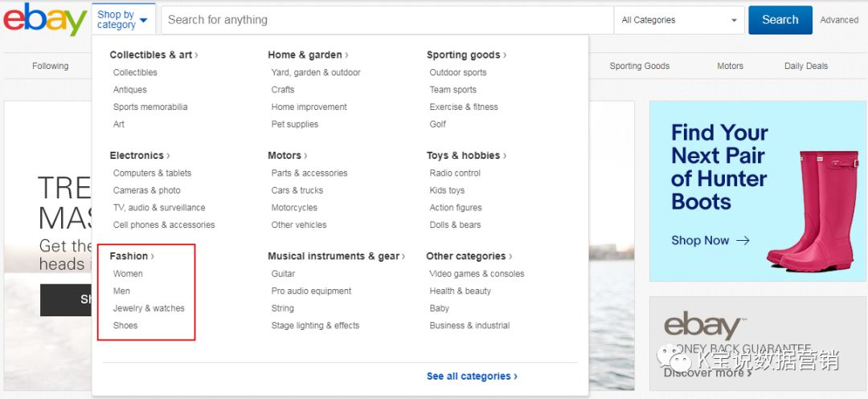Expand Musical instruments & gear heading
Viewport: 868px width, 399px height.
click(x=336, y=256)
